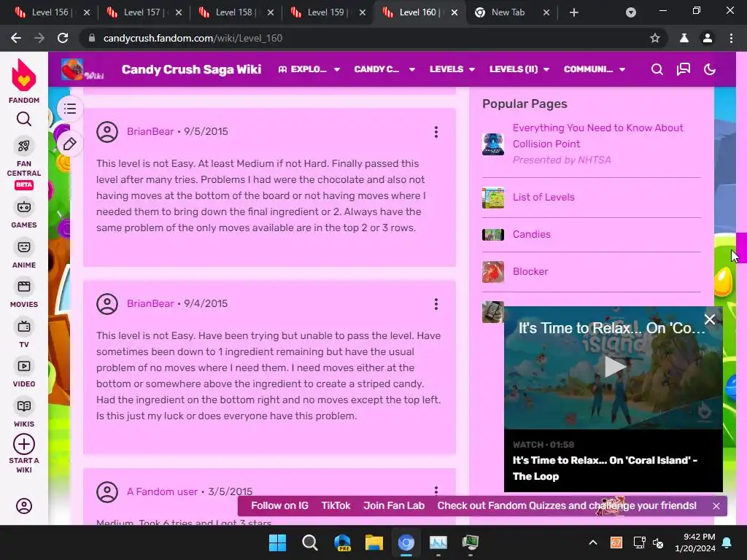Open A Fandom user link
The height and width of the screenshot is (560, 747).
click(162, 491)
